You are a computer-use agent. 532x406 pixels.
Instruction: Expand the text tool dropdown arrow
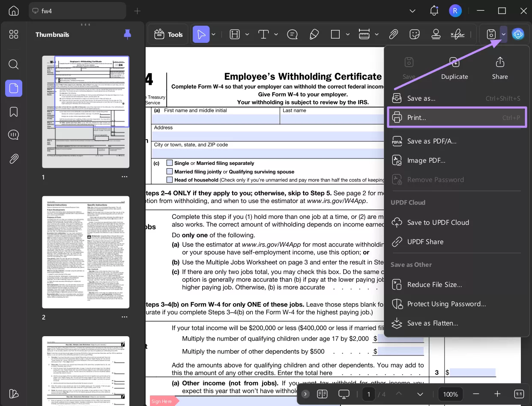pos(276,34)
